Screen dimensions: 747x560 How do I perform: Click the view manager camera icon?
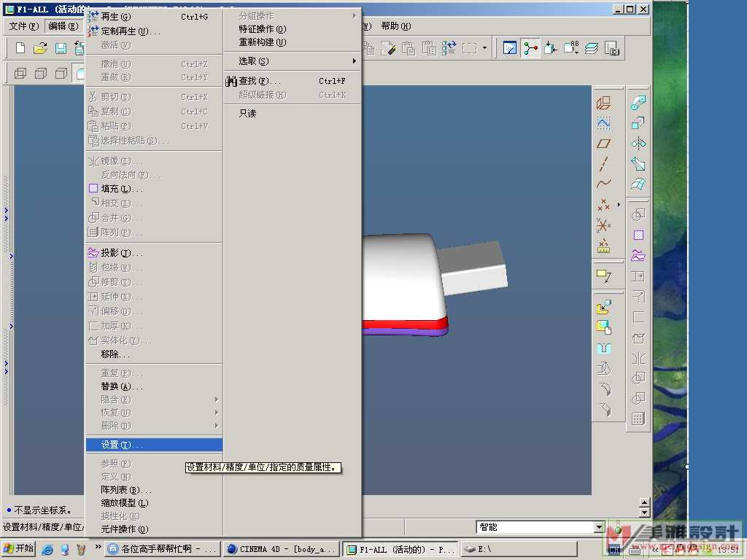click(612, 48)
